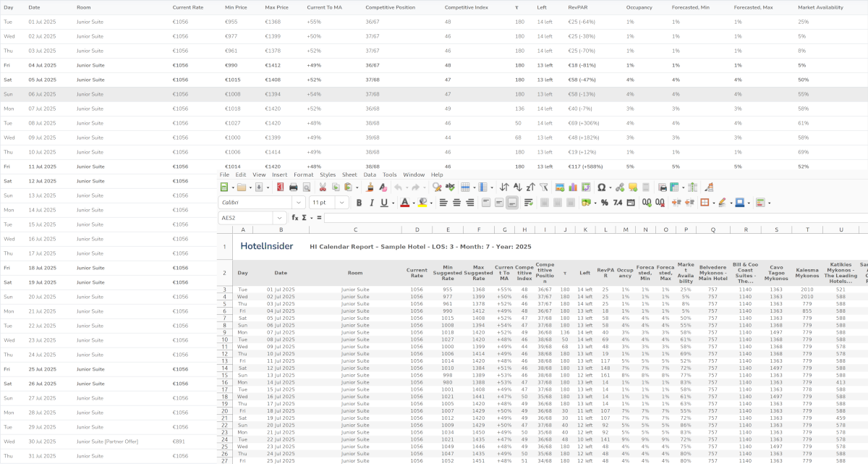Open the Sheet menu
This screenshot has width=868, height=464.
(x=349, y=174)
